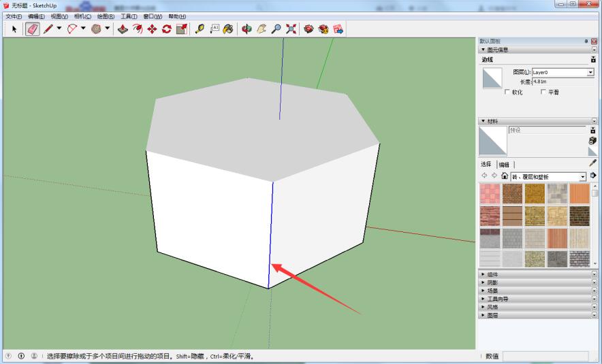
Task: Click the 数值 measurement input box
Action: click(545, 356)
